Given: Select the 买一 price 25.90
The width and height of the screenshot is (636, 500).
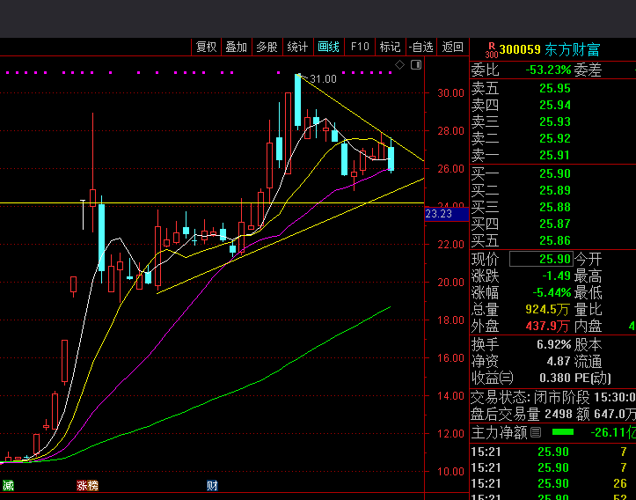Looking at the screenshot, I should [555, 174].
